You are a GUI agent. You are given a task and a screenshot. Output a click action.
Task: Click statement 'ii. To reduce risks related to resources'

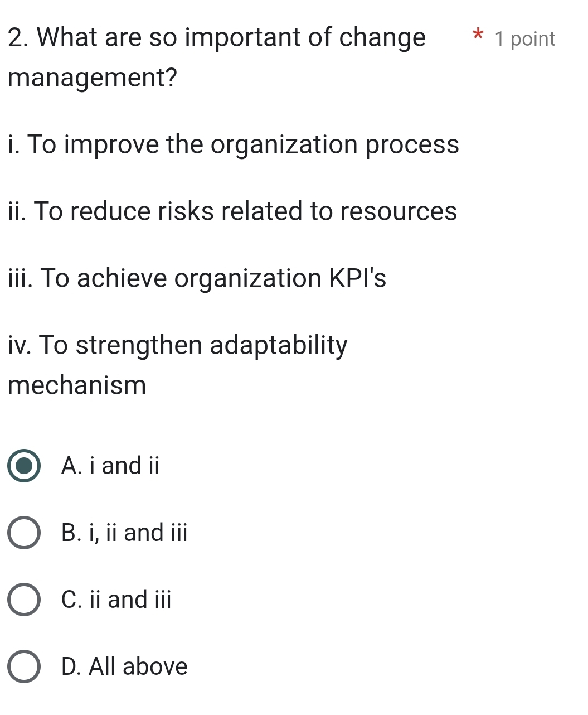(232, 211)
